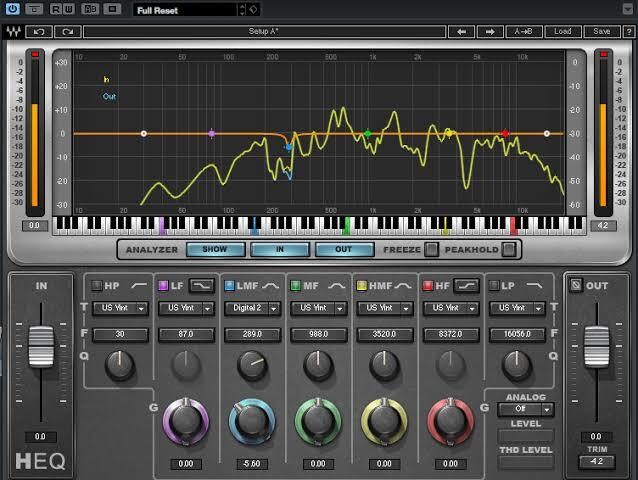The width and height of the screenshot is (638, 480).
Task: Open the HP band type dropdown
Action: tap(120, 308)
